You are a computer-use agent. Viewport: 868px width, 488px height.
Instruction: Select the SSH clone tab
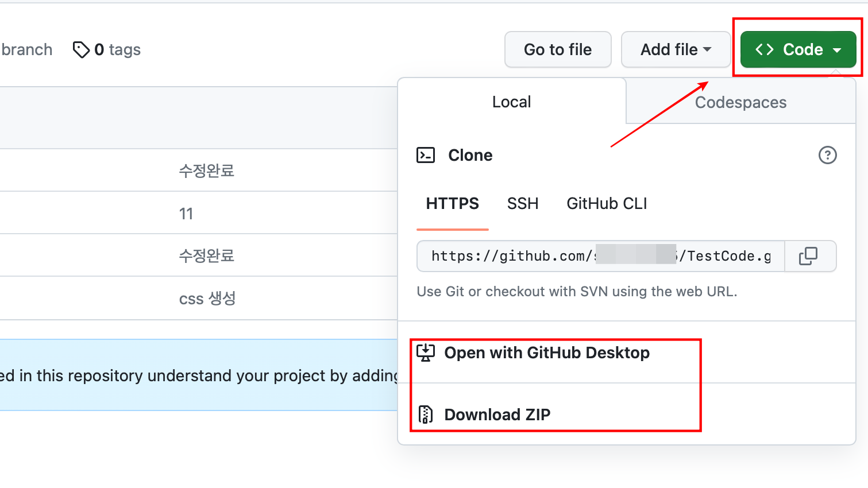[x=522, y=203]
